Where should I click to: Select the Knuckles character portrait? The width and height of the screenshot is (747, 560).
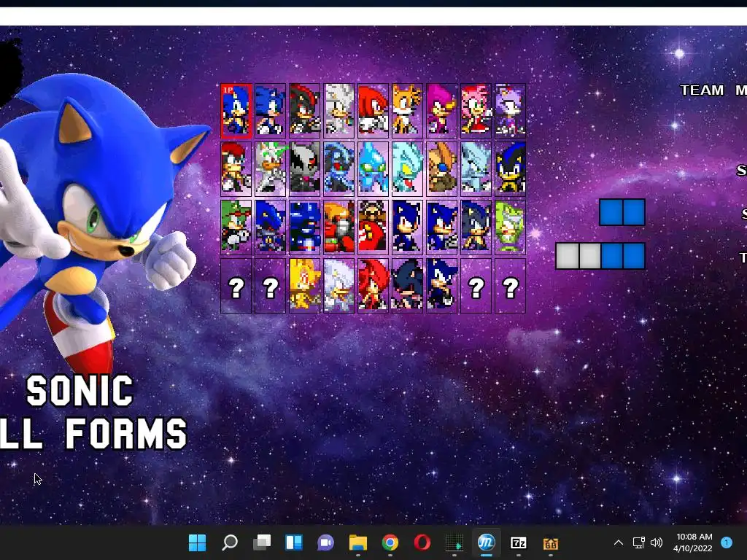[373, 111]
